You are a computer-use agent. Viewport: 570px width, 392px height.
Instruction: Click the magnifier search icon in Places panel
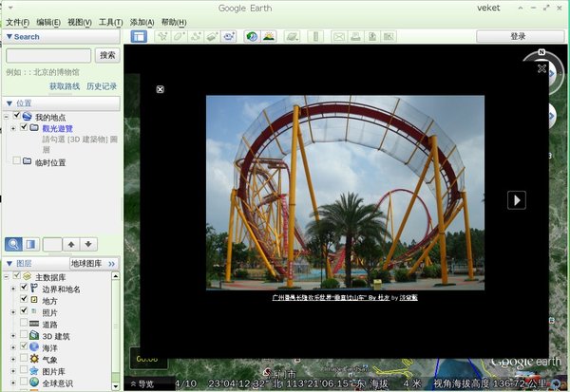point(13,244)
